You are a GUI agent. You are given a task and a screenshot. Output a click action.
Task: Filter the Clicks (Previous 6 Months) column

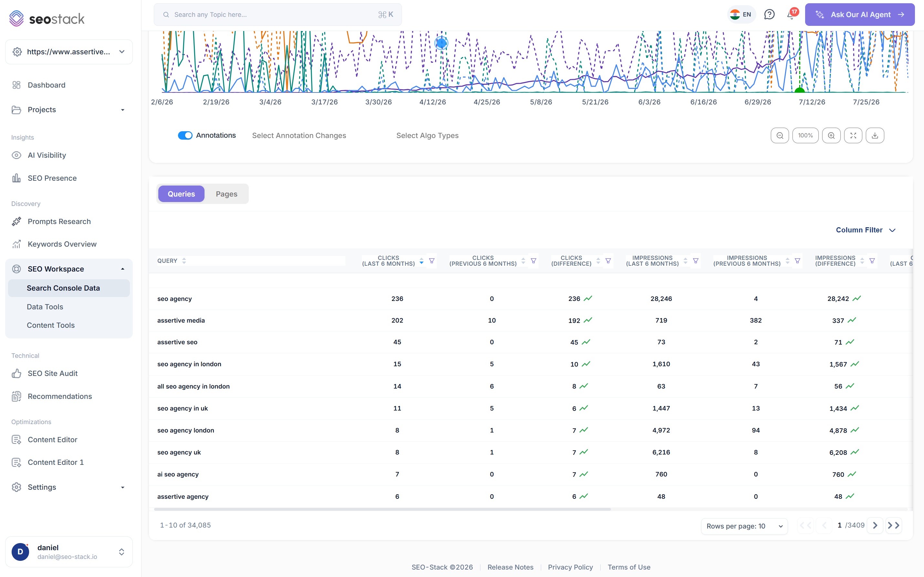pos(533,261)
